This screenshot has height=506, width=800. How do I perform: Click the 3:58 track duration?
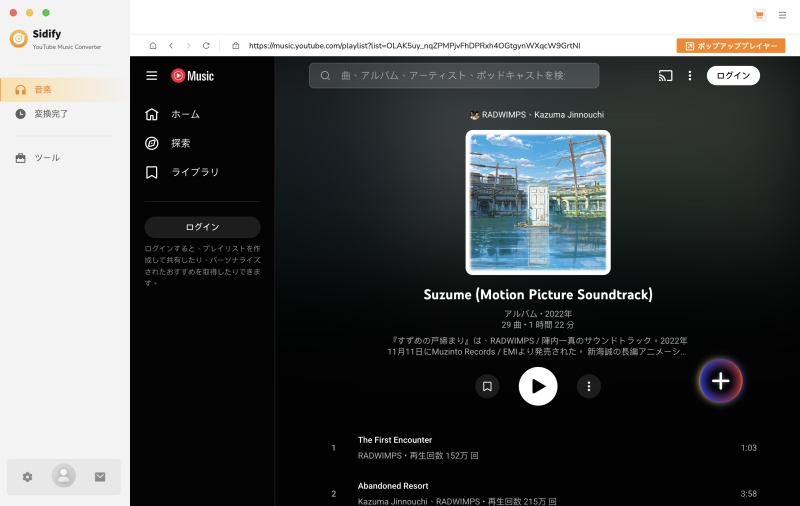click(748, 494)
